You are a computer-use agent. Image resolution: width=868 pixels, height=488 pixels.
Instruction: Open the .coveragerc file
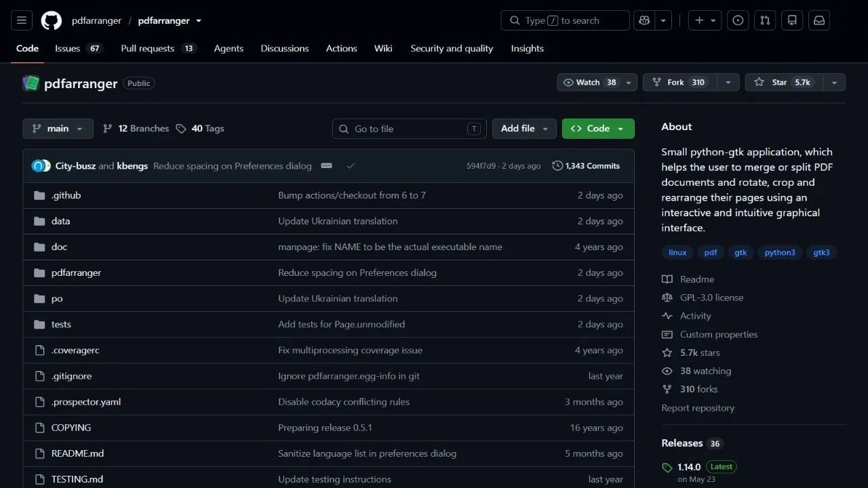click(75, 350)
